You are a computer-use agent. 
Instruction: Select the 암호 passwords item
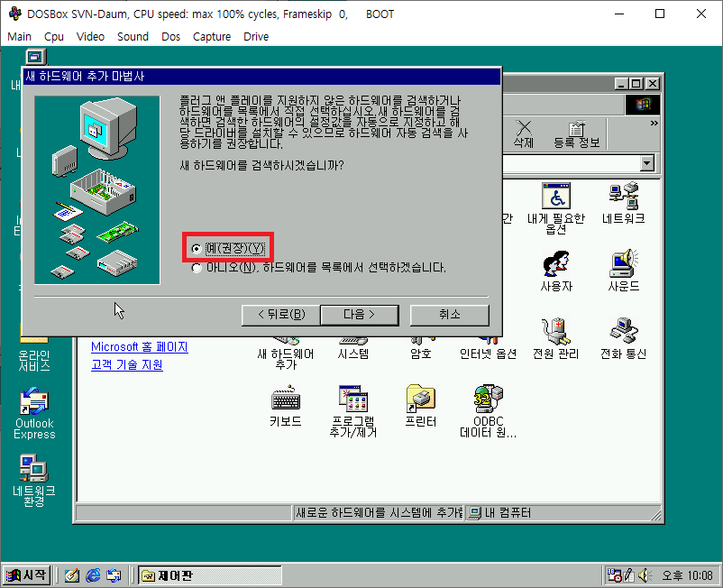[x=420, y=350]
